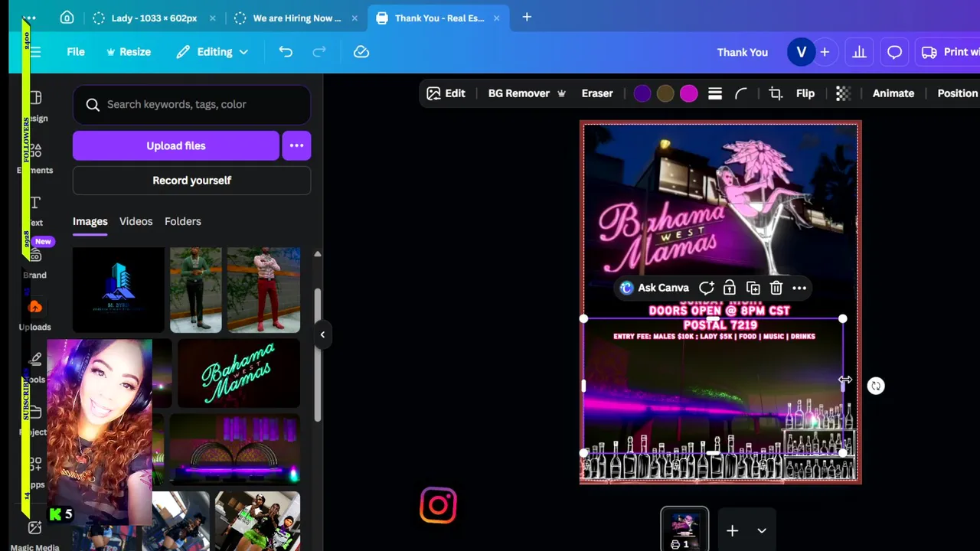This screenshot has width=980, height=551.
Task: Open Elements in the sidebar
Action: point(35,157)
